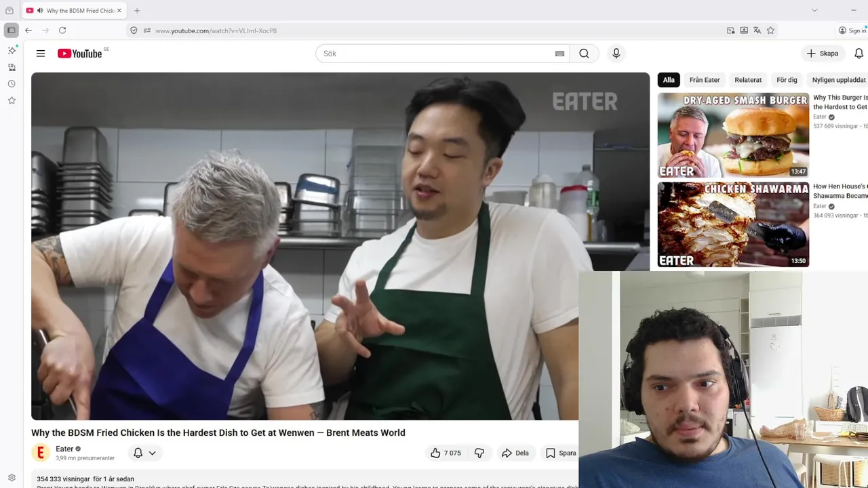
Task: Click the shield site protection icon
Action: click(134, 30)
